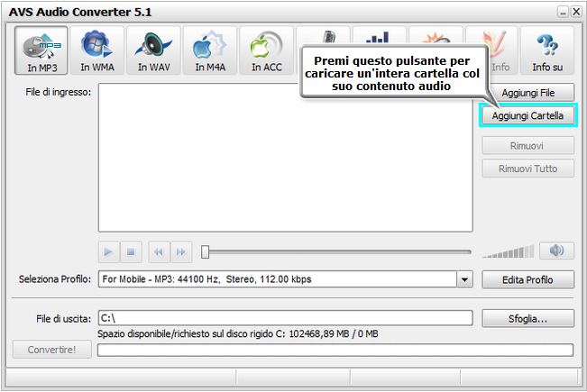Select the In WAV conversion format
The width and height of the screenshot is (587, 392).
pyautogui.click(x=153, y=50)
